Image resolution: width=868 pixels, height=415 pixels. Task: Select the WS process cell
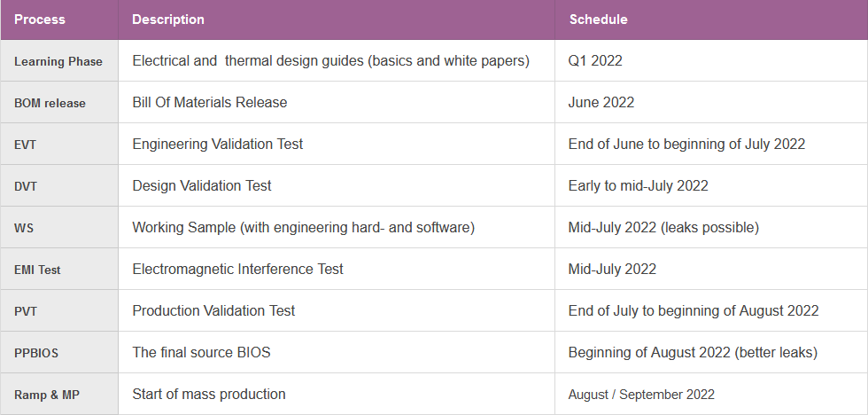[24, 228]
